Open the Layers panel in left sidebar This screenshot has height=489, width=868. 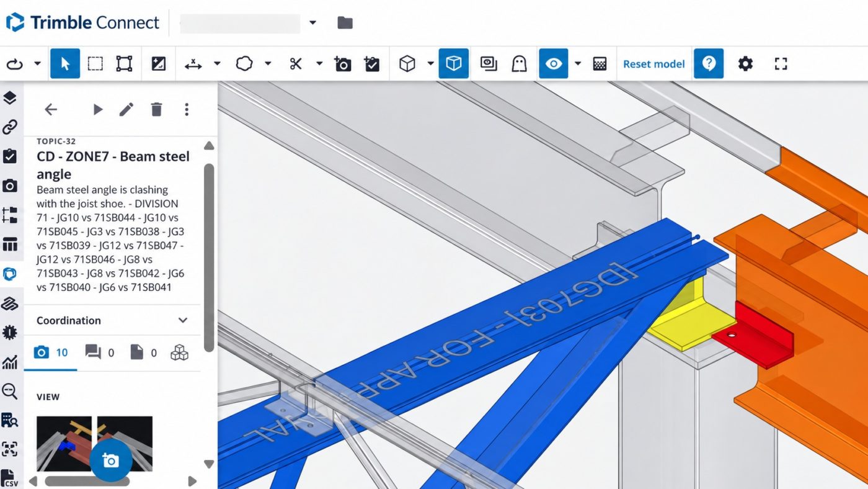click(9, 97)
